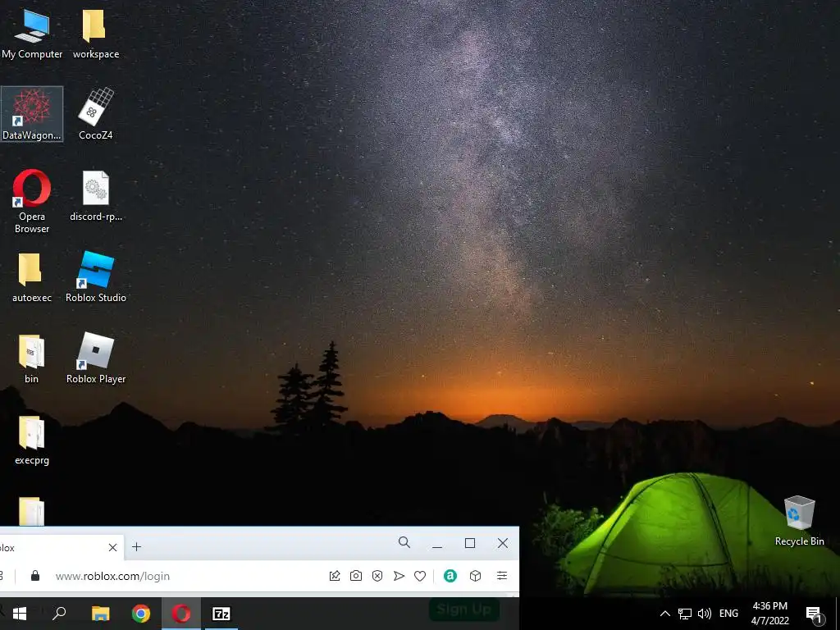
Task: Open the autoexec folder
Action: click(x=32, y=277)
